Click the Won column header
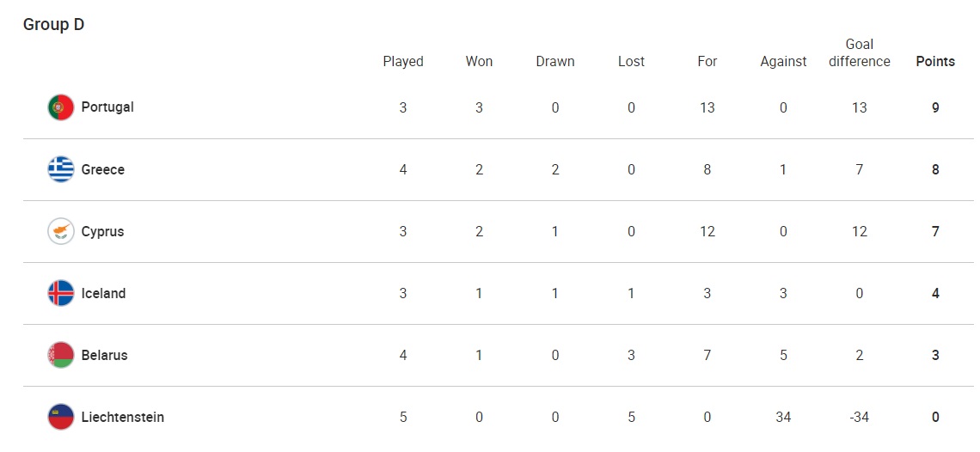980x452 pixels. pos(479,61)
